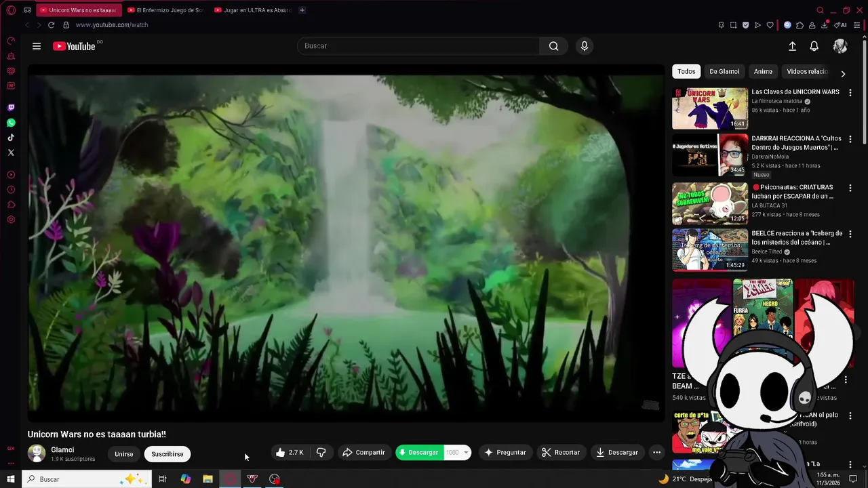Open options menu for DARKRAI REACCIONA video

pyautogui.click(x=850, y=140)
